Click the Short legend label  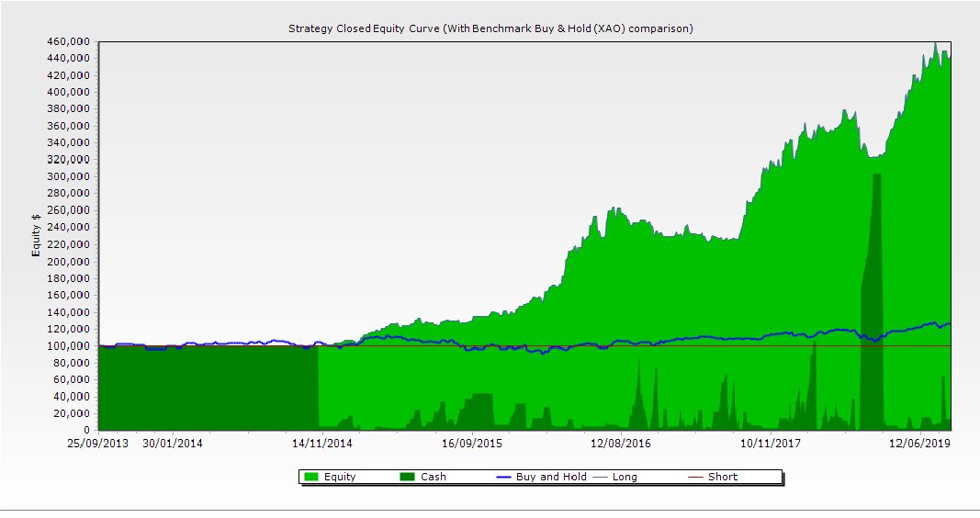tap(723, 477)
